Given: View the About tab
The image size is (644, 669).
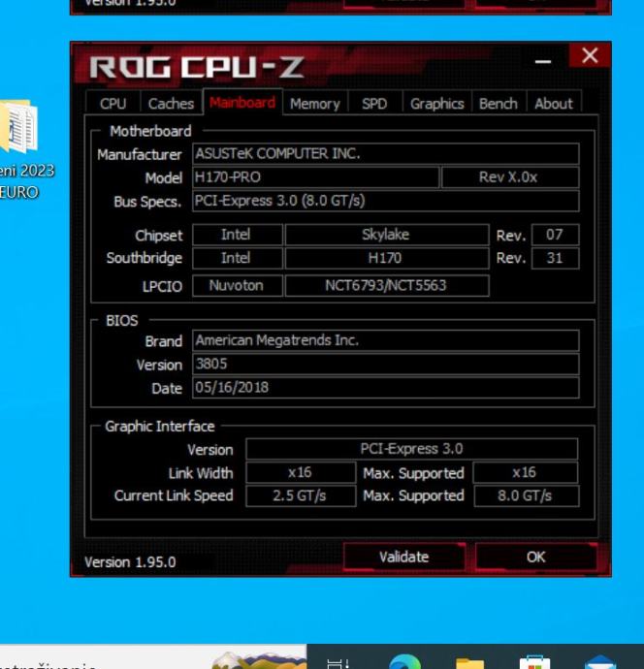Looking at the screenshot, I should [554, 103].
